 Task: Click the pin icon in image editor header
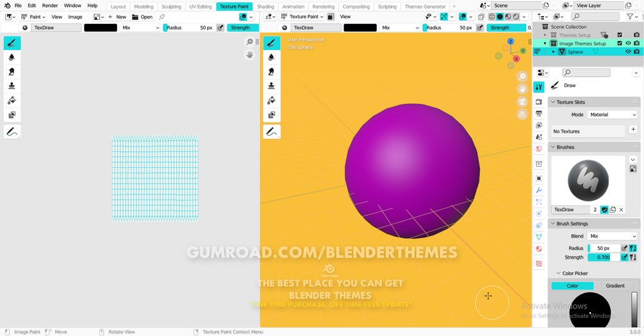click(162, 17)
